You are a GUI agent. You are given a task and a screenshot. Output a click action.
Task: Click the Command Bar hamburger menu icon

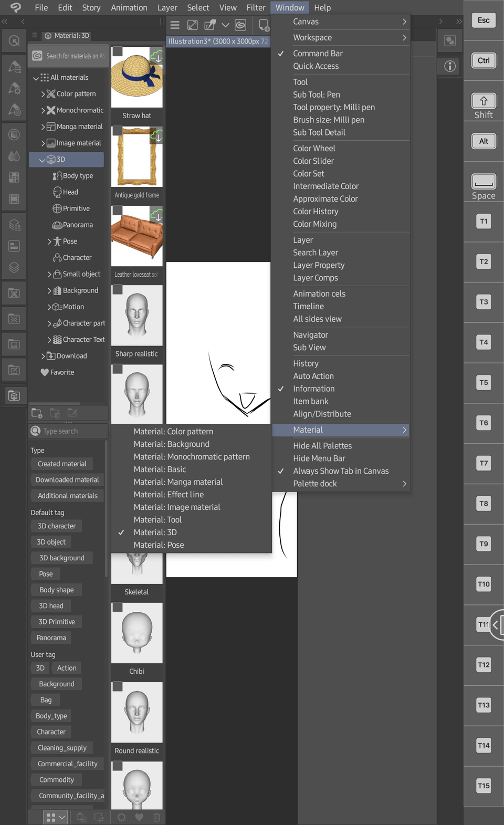pyautogui.click(x=175, y=25)
